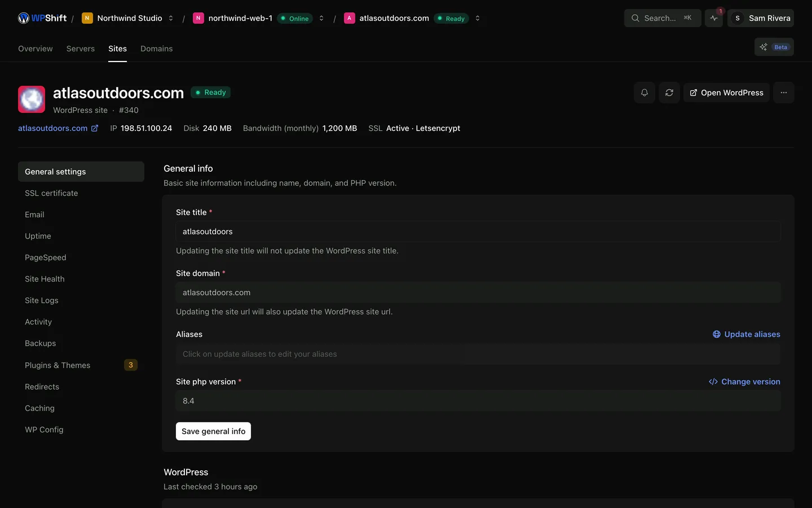Select General settings in sidebar
This screenshot has height=508, width=812.
pyautogui.click(x=81, y=172)
